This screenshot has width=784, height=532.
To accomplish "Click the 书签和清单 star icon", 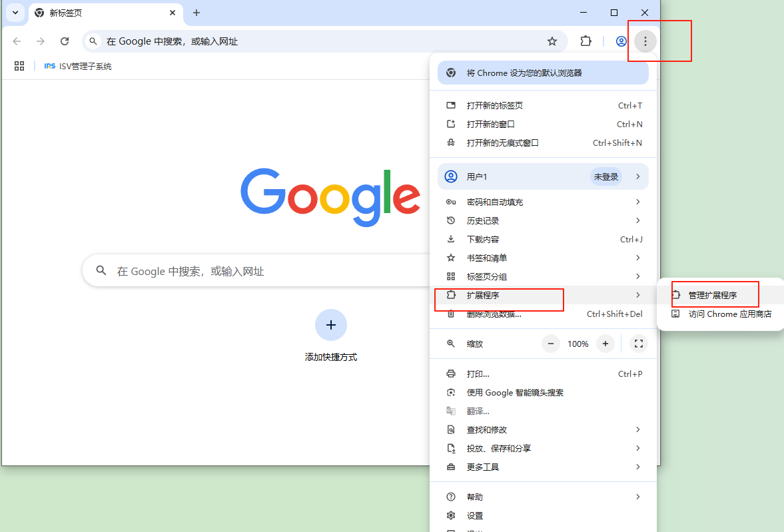I will coord(451,258).
